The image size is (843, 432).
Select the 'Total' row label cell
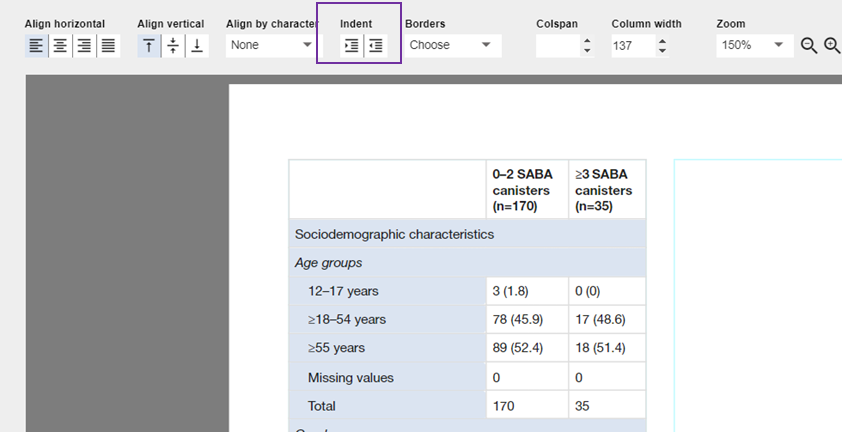[388, 406]
